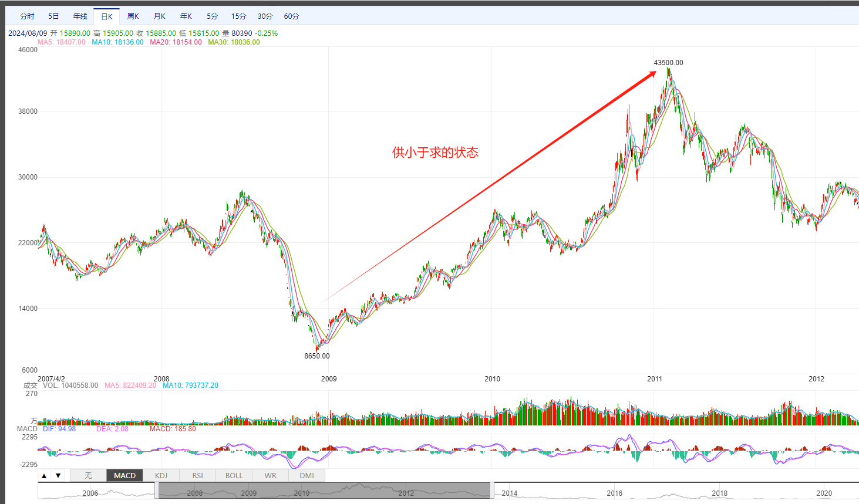Switch to the 周K weekly candlestick tab
Image resolution: width=859 pixels, height=504 pixels.
point(133,16)
